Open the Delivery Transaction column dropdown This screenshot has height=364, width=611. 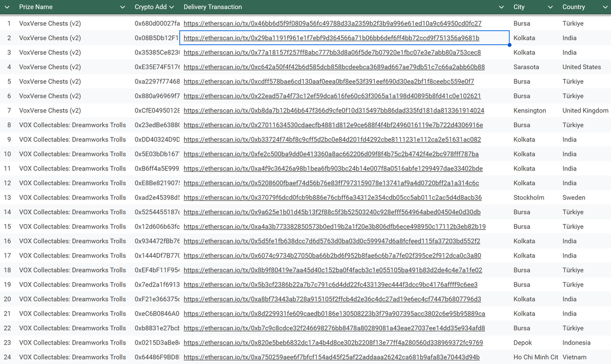[502, 7]
